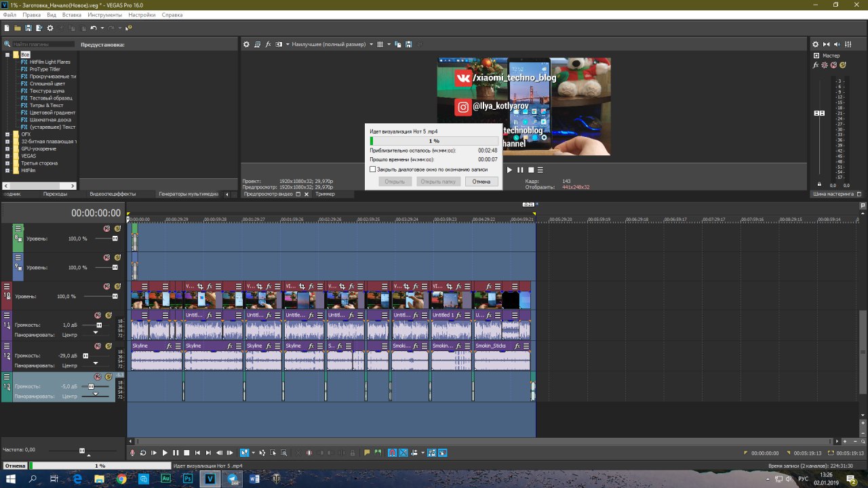868x488 pixels.
Task: Click the open project folder icon
Action: click(x=18, y=28)
